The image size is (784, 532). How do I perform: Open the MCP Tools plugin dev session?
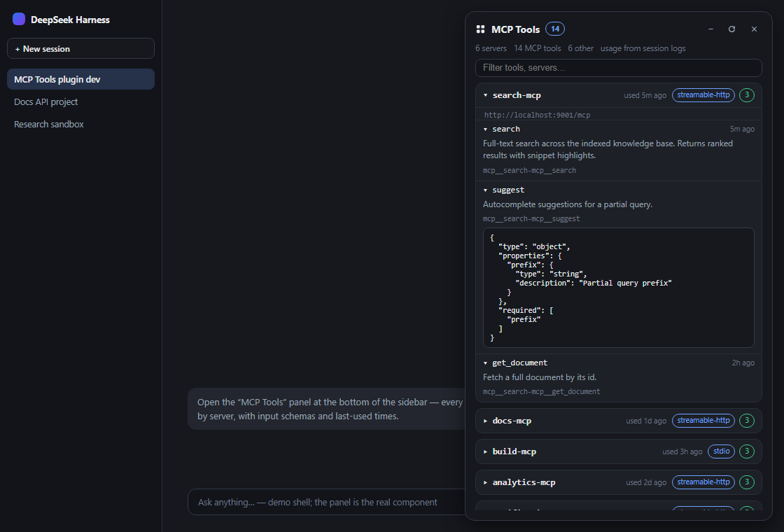(x=80, y=80)
